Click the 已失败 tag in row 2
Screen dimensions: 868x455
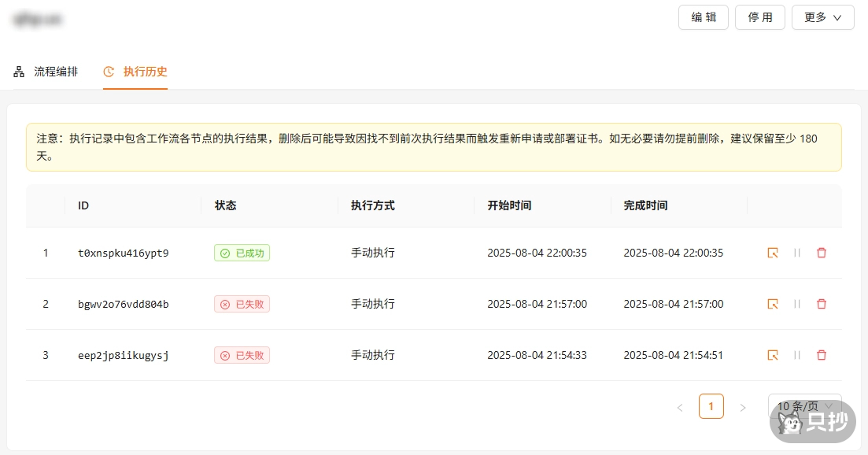point(242,304)
